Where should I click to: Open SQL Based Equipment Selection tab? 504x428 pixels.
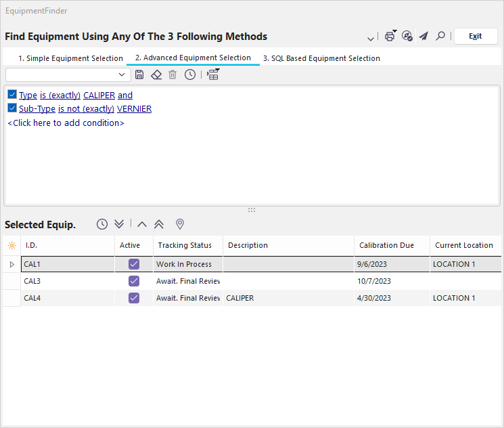[x=321, y=58]
